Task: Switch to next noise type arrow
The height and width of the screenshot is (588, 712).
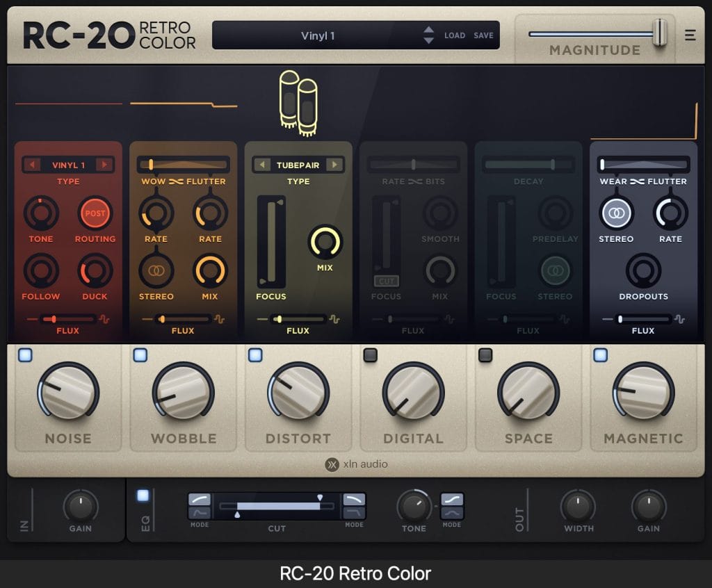Action: click(x=104, y=164)
